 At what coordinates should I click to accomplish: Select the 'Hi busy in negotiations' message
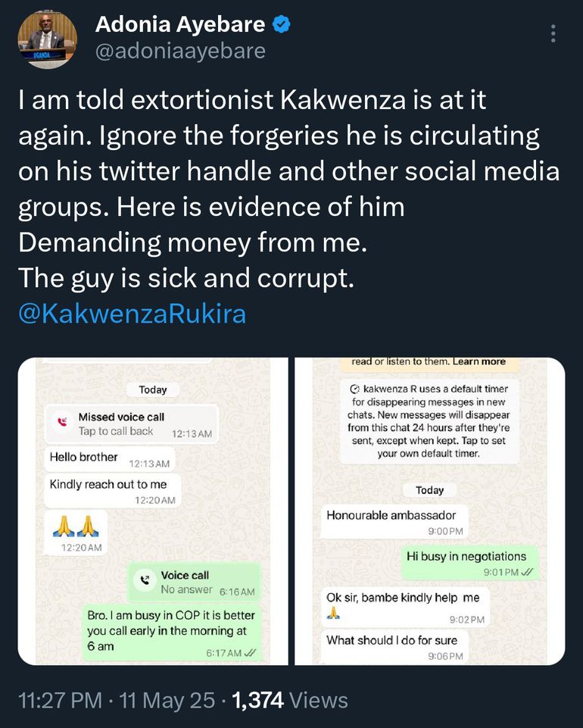[466, 556]
